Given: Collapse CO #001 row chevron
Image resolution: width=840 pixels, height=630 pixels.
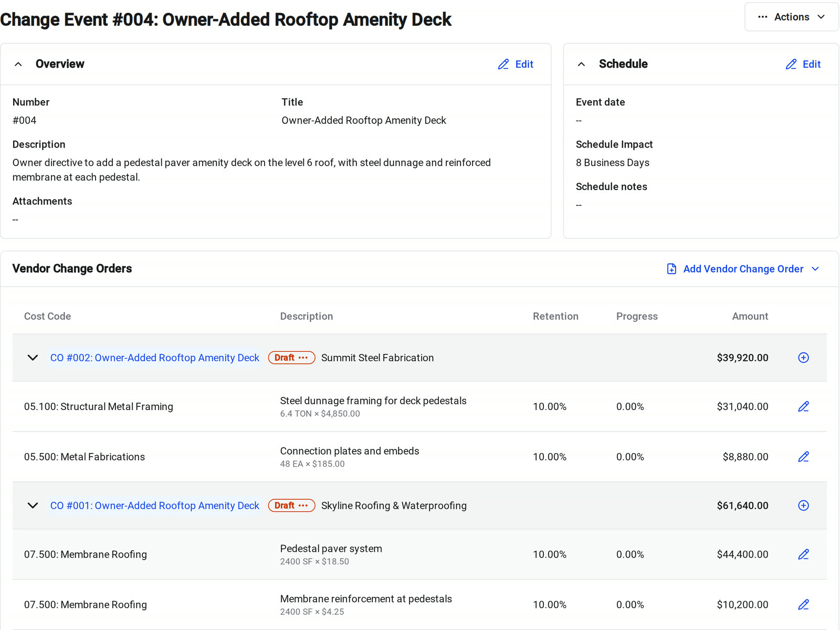Looking at the screenshot, I should [x=33, y=506].
